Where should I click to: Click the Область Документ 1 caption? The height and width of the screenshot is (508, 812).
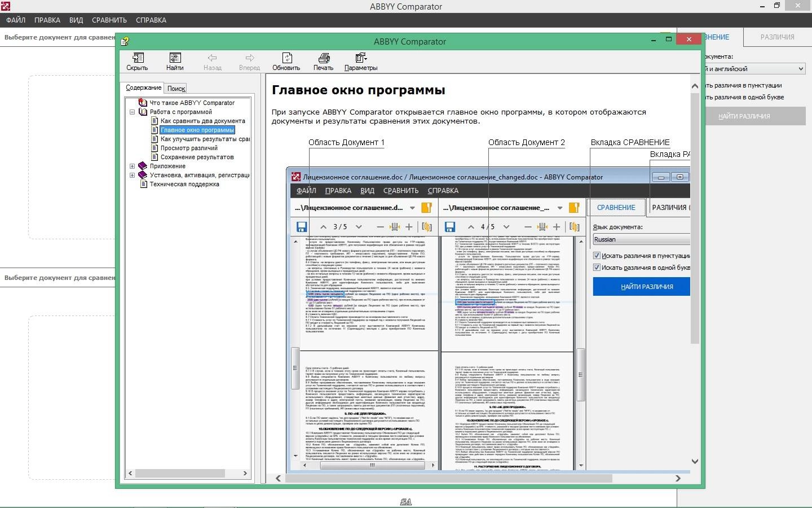[x=346, y=142]
